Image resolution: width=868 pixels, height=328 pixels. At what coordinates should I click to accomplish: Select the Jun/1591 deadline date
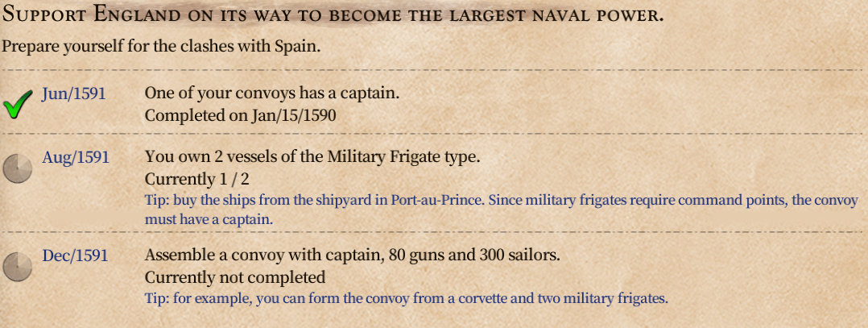click(73, 94)
